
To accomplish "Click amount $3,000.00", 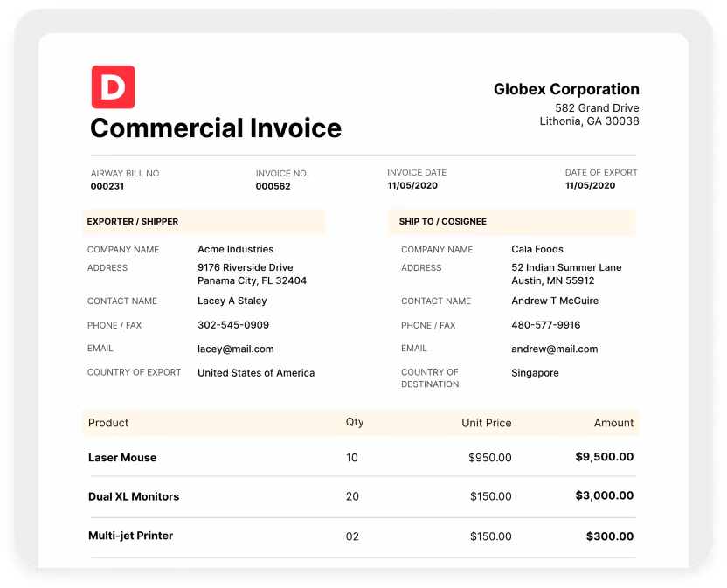I will [x=604, y=495].
